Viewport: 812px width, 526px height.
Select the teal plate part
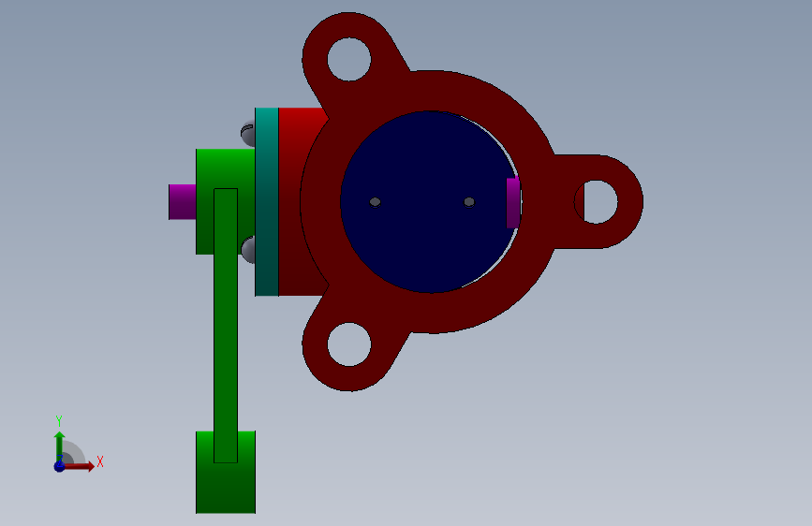(x=267, y=202)
